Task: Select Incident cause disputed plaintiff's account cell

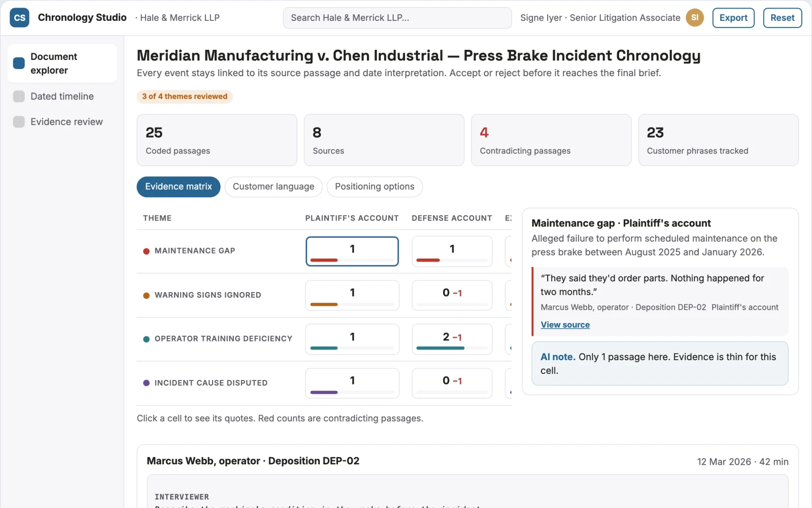Action: pyautogui.click(x=352, y=383)
